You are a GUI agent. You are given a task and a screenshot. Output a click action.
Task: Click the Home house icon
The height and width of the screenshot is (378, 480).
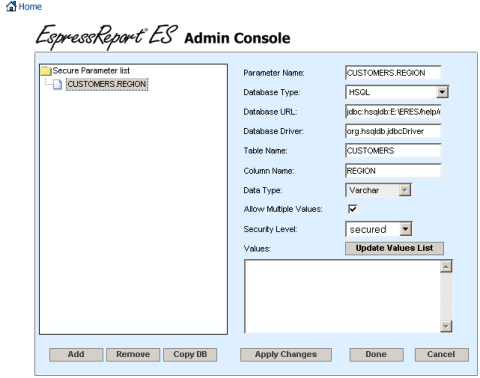[11, 6]
